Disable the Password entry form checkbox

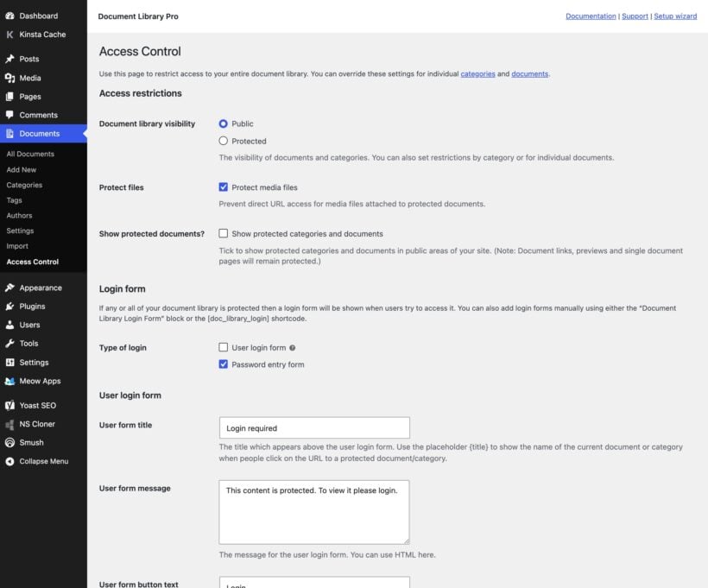click(x=223, y=364)
